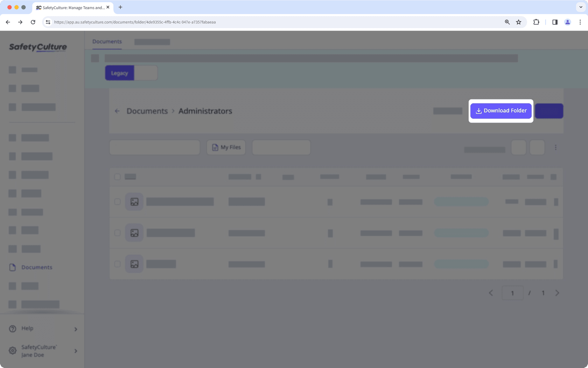The width and height of the screenshot is (588, 368).
Task: Open the three-dot options menu above table
Action: tap(555, 147)
